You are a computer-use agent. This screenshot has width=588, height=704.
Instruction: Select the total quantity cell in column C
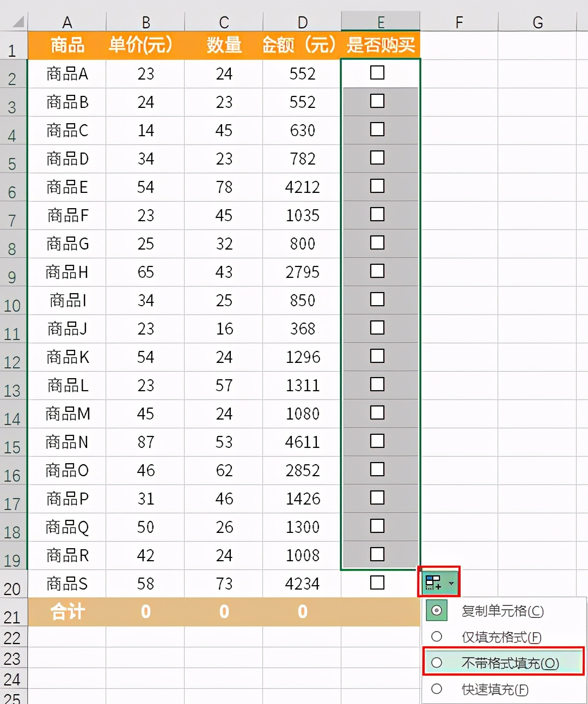224,612
